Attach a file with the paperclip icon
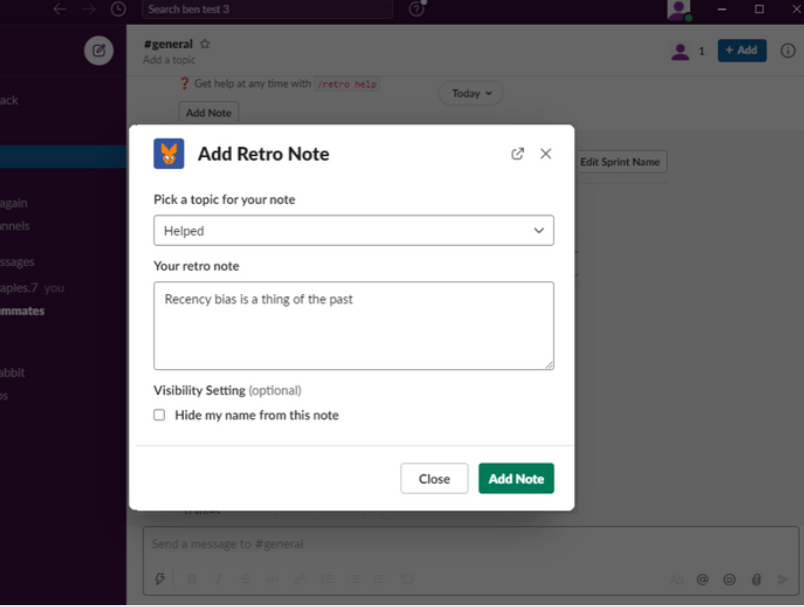This screenshot has width=804, height=607. click(756, 579)
